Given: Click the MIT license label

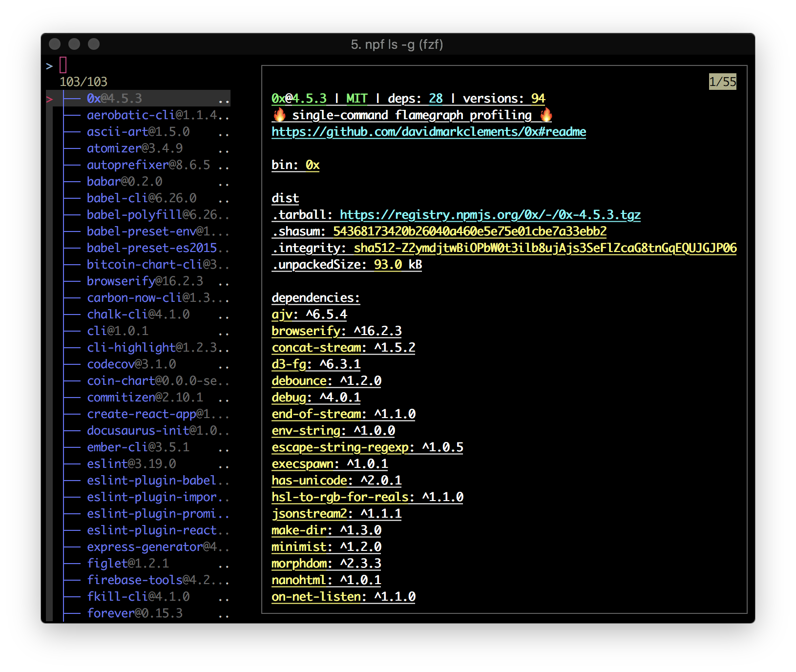Looking at the screenshot, I should click(x=357, y=99).
